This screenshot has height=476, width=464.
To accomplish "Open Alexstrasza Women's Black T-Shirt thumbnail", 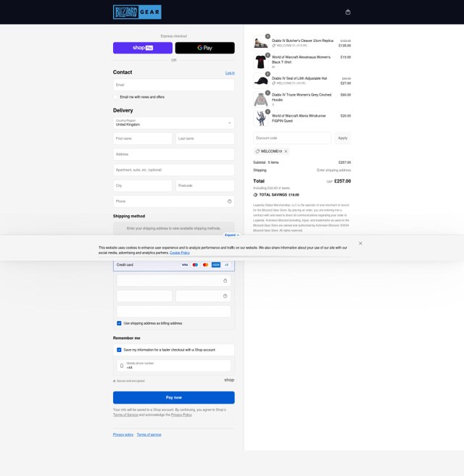I will pyautogui.click(x=261, y=62).
